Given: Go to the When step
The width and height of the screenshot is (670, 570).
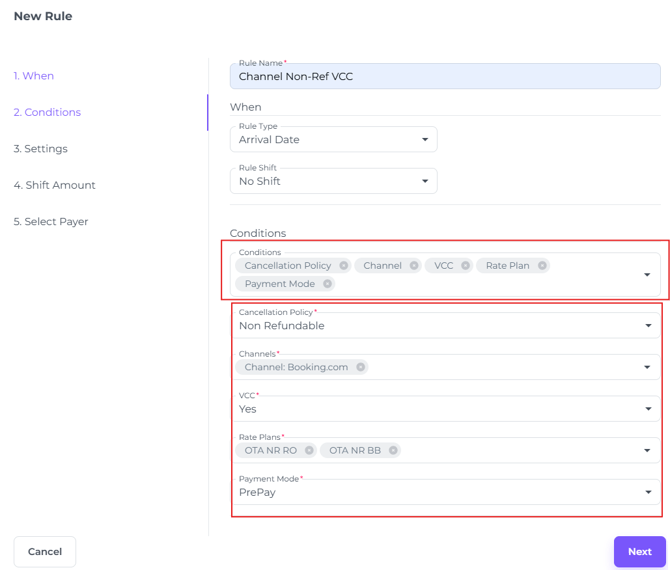Looking at the screenshot, I should point(34,76).
